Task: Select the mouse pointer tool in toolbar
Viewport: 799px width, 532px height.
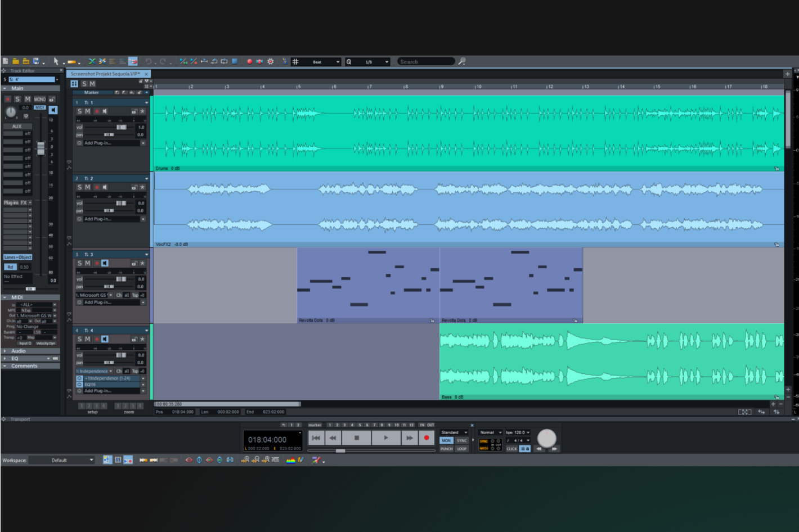Action: click(x=56, y=61)
